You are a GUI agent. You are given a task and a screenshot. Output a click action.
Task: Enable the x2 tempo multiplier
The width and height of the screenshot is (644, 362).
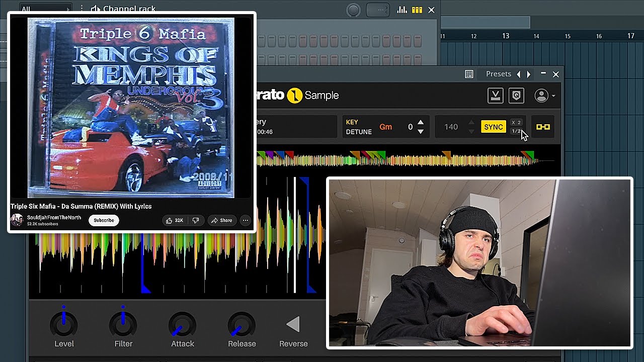point(516,123)
